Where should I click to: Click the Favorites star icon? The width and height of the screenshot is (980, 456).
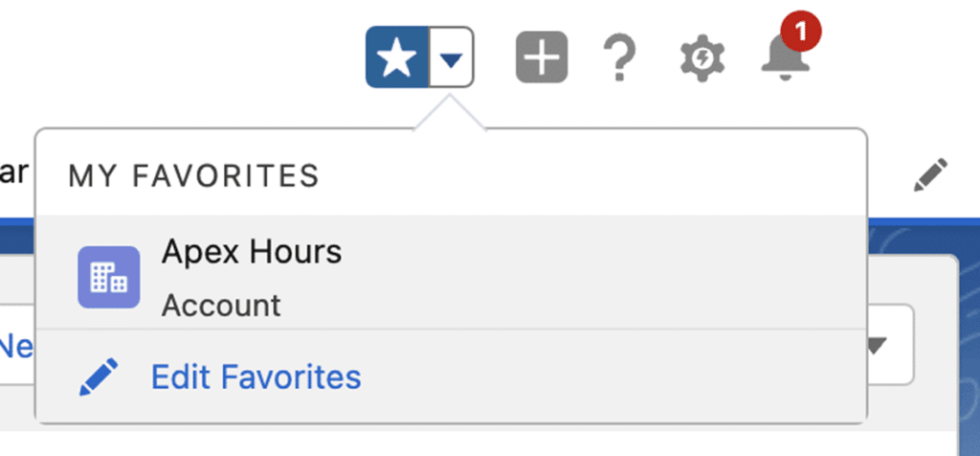point(397,57)
